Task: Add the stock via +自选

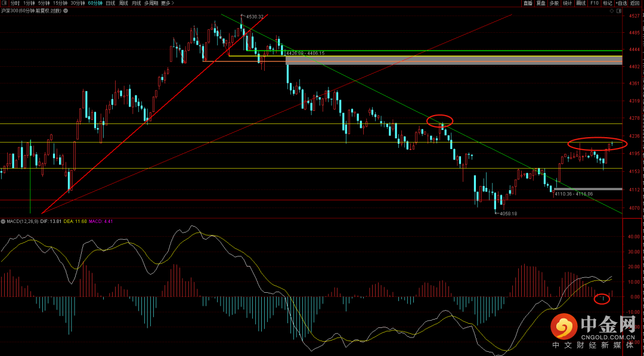Action: [621, 3]
